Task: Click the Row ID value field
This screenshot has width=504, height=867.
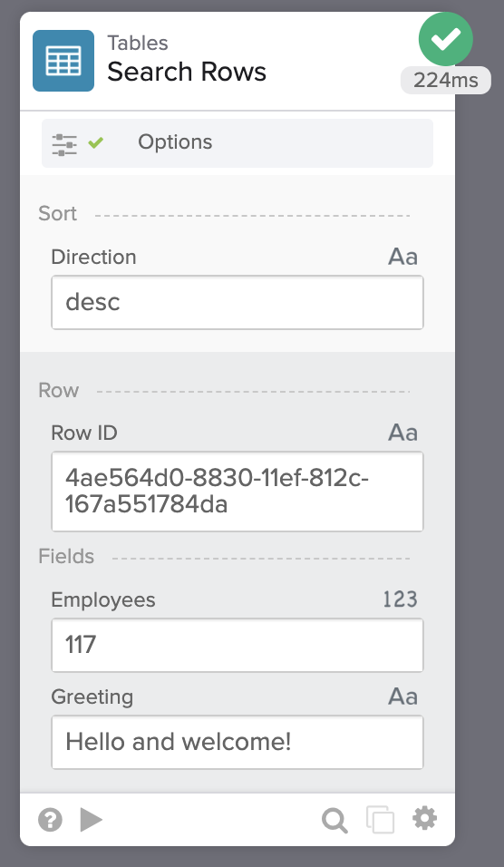Action: (237, 492)
